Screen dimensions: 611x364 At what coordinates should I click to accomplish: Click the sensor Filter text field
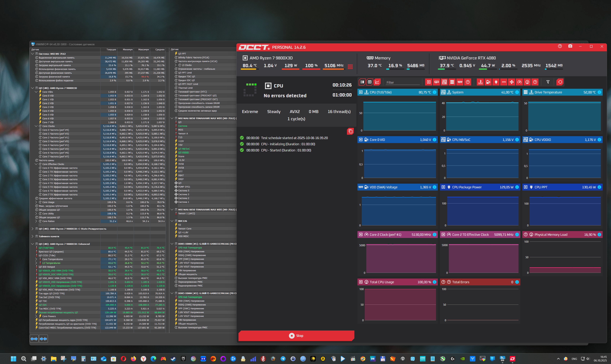pos(402,82)
